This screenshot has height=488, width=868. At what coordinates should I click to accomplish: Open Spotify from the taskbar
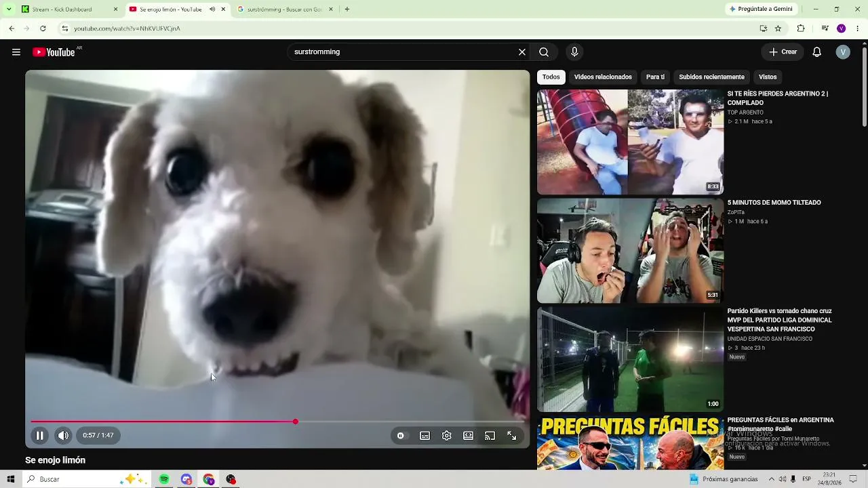click(164, 479)
